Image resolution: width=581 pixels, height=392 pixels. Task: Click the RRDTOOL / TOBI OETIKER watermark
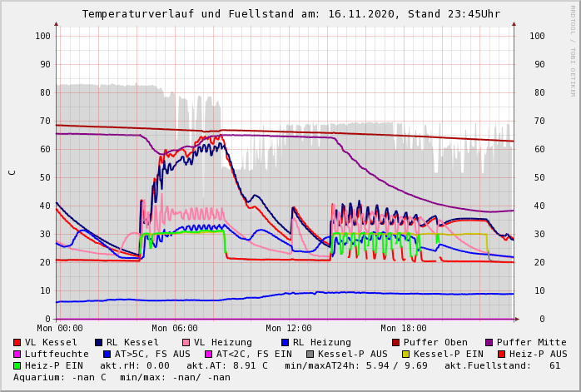[572, 50]
